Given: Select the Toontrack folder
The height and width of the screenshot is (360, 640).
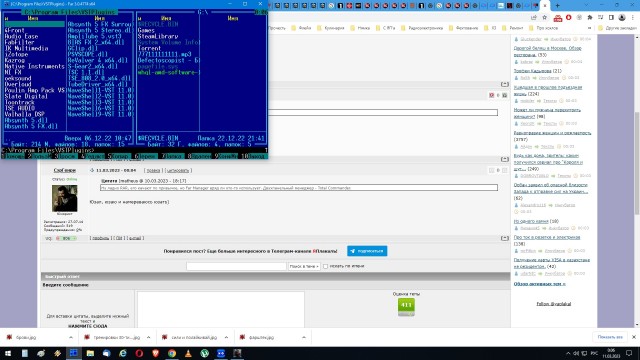Looking at the screenshot, I should tap(19, 102).
